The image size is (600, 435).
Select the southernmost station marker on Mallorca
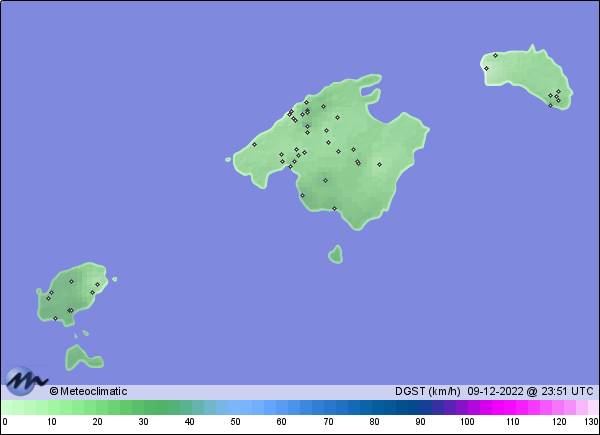click(x=334, y=209)
